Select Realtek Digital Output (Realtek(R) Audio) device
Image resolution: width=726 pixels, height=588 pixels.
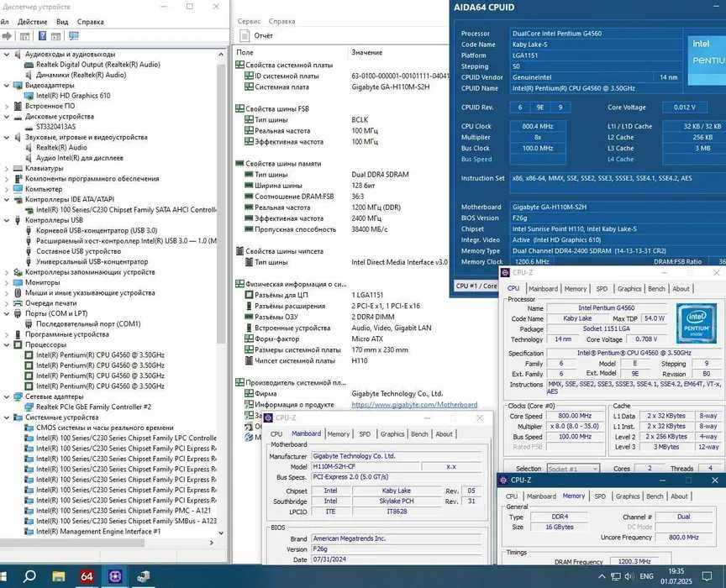tap(98, 65)
